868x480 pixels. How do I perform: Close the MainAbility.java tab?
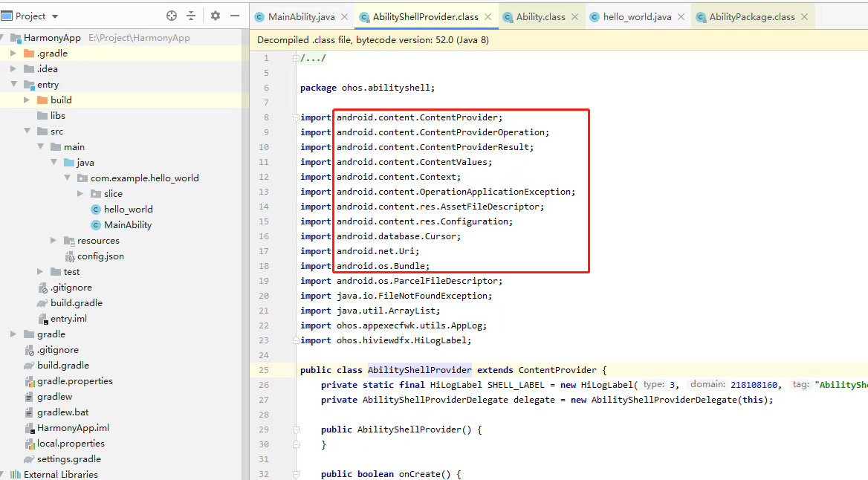click(344, 16)
